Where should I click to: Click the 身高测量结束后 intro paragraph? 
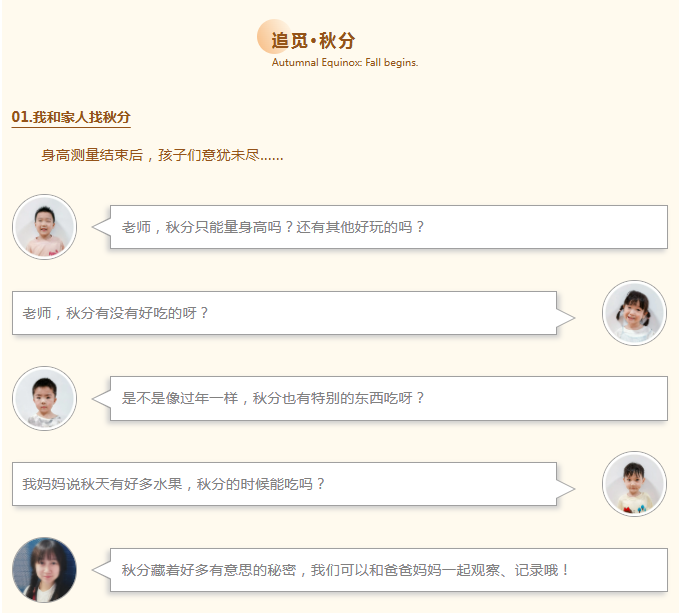point(162,155)
